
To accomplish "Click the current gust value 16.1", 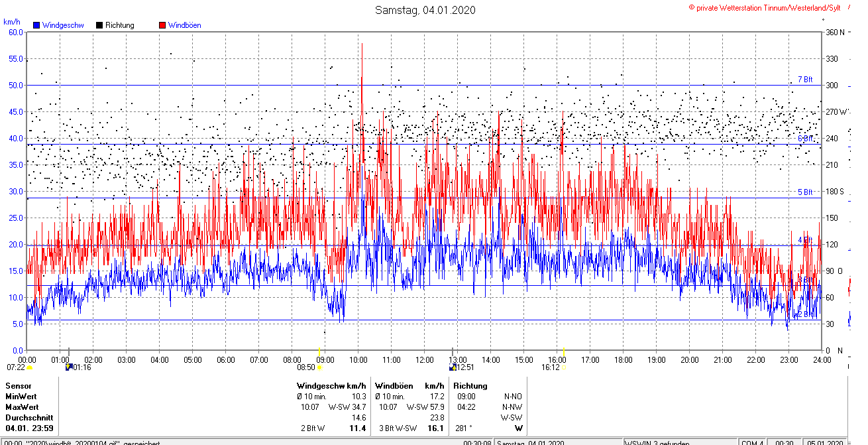I will coord(437,428).
